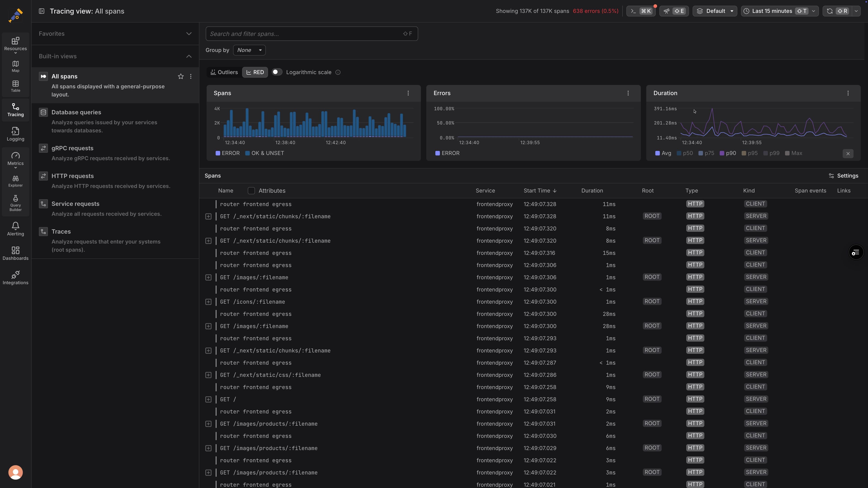868x488 pixels.
Task: Check the Attributes checkbox
Action: (251, 191)
